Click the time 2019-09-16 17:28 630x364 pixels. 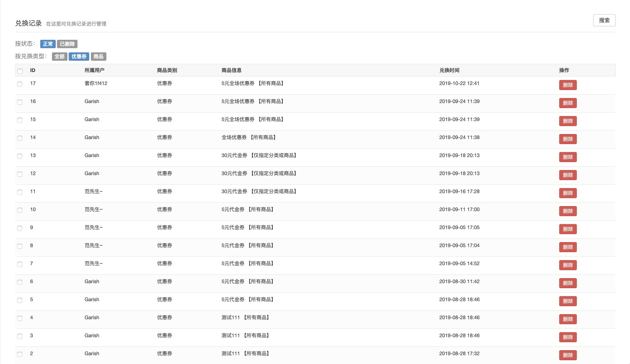459,191
